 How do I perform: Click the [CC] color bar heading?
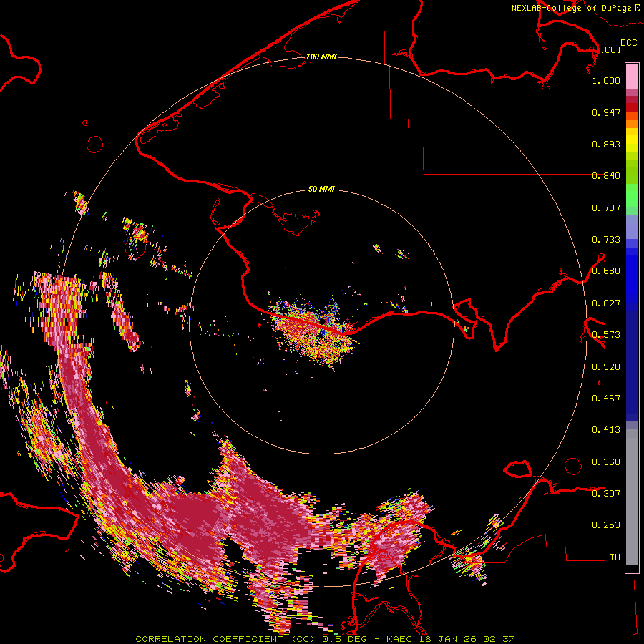click(610, 49)
